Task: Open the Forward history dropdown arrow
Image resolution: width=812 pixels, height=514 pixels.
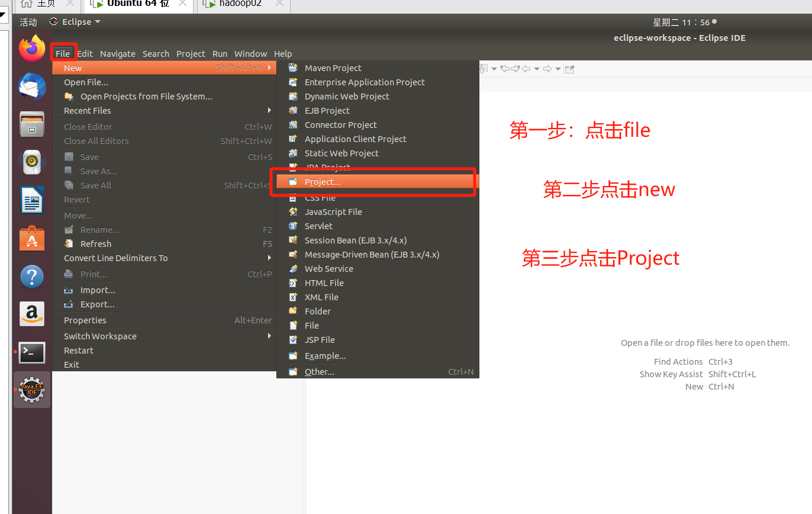Action: click(558, 69)
